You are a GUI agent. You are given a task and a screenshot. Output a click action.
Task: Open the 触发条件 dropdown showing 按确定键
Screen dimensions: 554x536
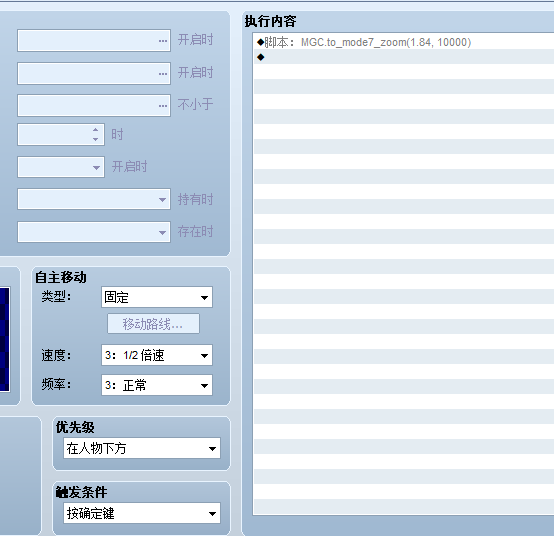(x=142, y=513)
